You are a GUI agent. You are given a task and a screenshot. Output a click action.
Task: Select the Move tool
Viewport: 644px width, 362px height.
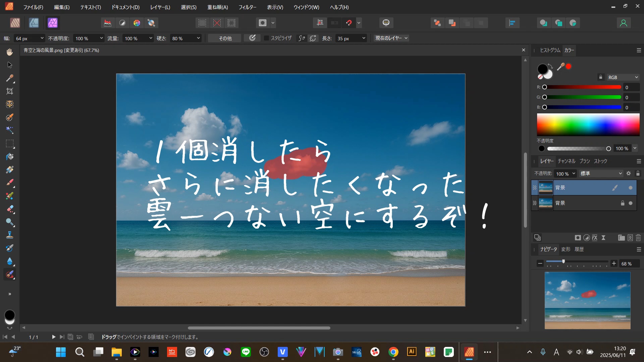tap(10, 65)
